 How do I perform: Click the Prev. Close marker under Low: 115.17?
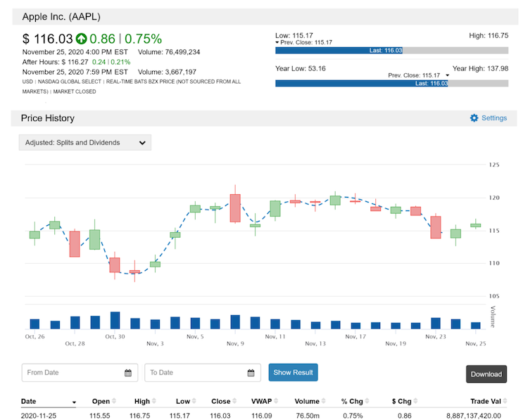(303, 42)
